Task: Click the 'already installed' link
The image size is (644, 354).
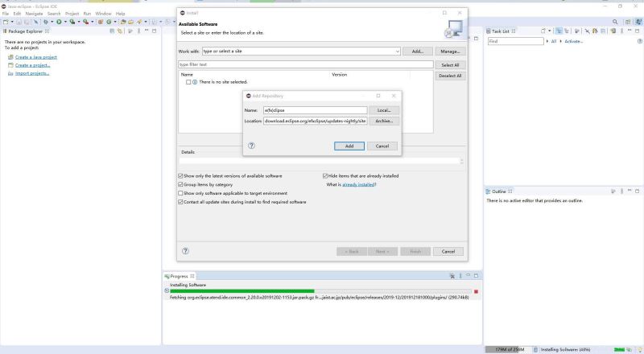Action: tap(358, 185)
